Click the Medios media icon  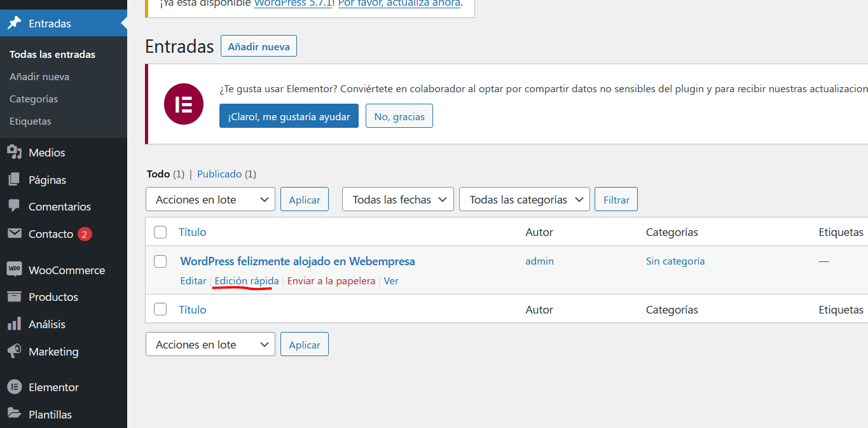(14, 153)
